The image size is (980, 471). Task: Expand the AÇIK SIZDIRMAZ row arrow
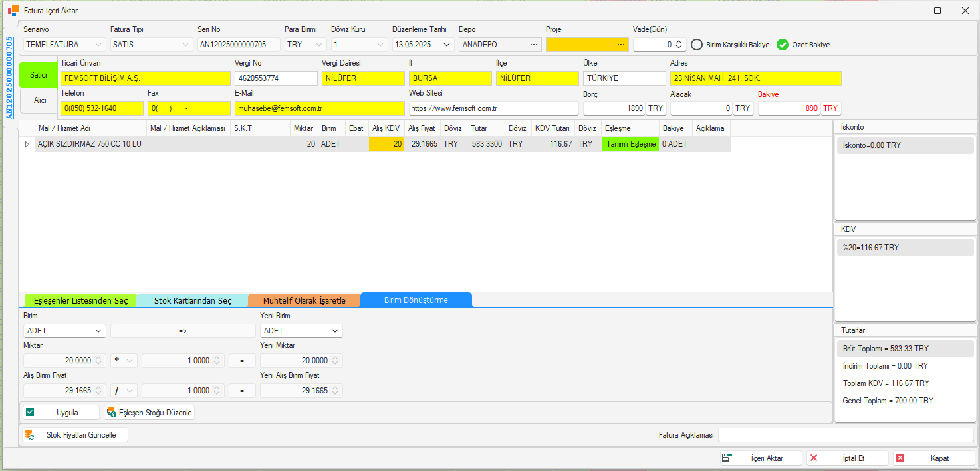click(27, 144)
